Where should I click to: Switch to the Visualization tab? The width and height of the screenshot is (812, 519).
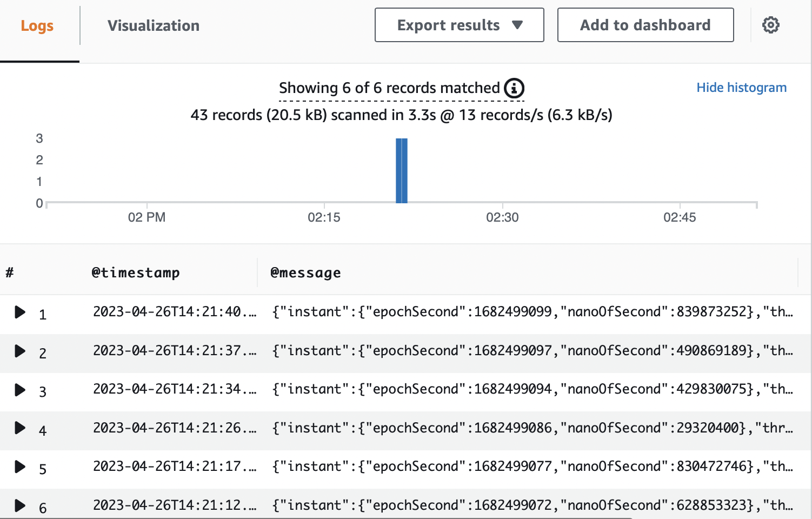tap(154, 25)
